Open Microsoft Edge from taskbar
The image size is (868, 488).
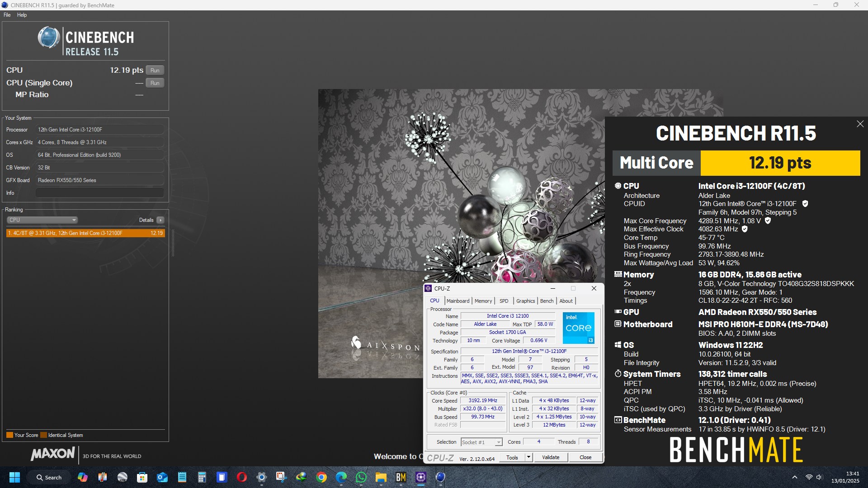tap(341, 477)
